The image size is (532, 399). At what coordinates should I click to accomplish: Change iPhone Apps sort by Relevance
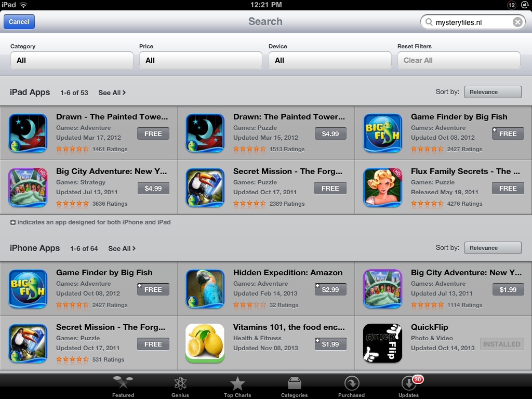coord(493,248)
